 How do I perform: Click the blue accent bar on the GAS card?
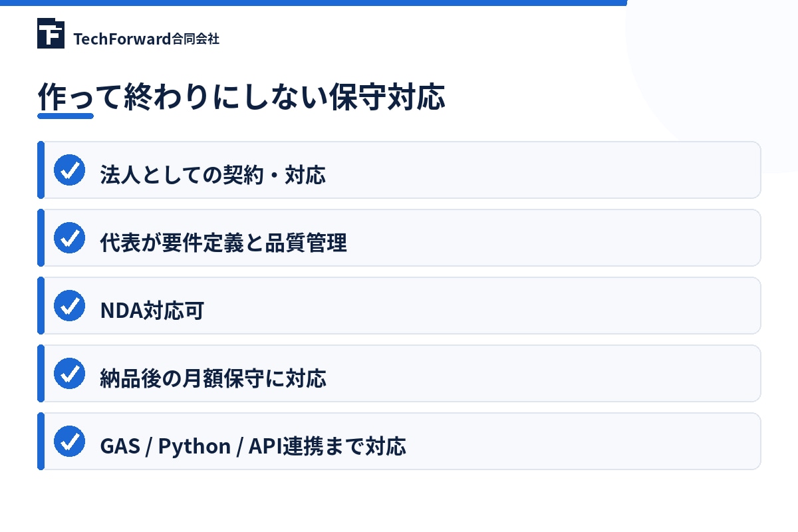click(x=41, y=441)
